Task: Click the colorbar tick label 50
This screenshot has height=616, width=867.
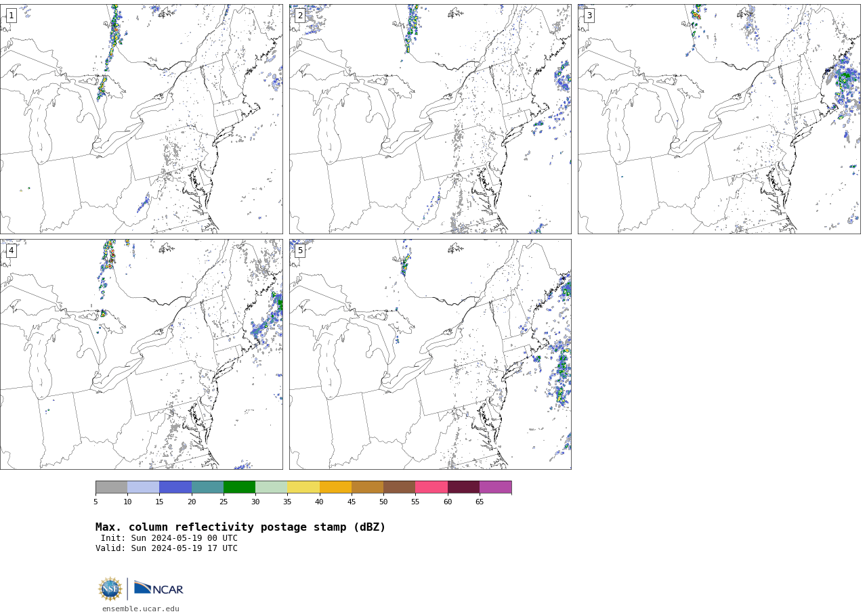Action: coord(383,502)
